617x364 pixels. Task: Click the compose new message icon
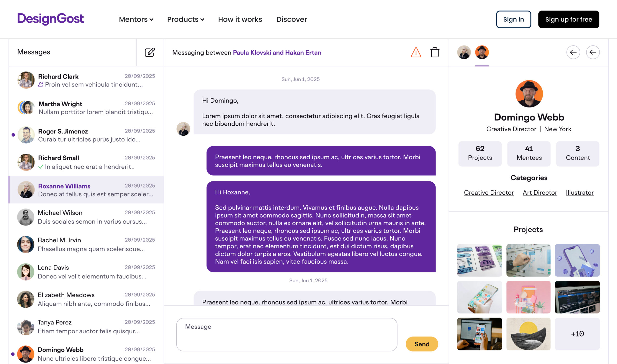(x=150, y=52)
